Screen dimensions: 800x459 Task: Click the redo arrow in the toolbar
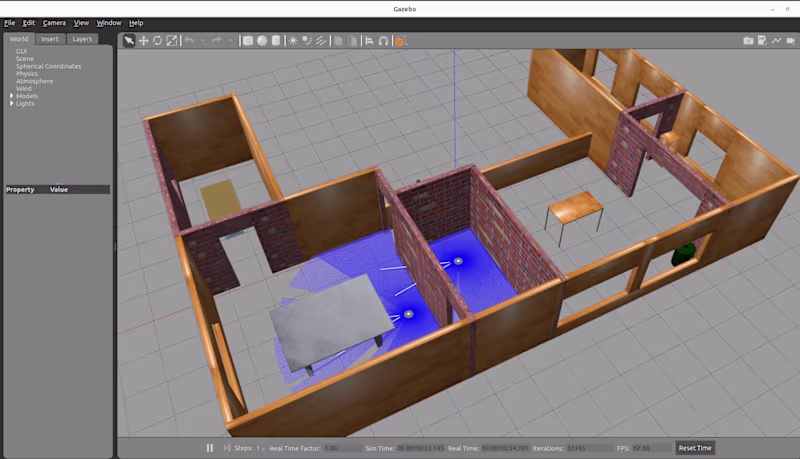coord(217,40)
